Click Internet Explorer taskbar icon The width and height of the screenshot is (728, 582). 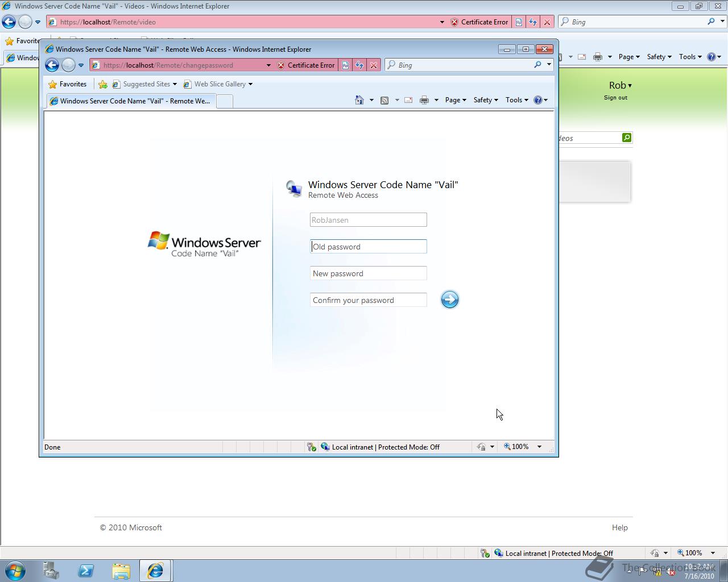(x=155, y=571)
